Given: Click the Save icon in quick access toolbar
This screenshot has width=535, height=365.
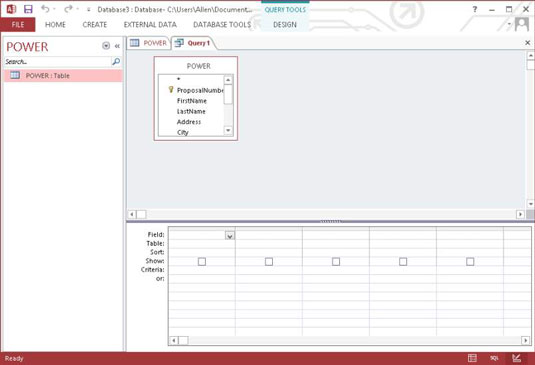Looking at the screenshot, I should (28, 9).
